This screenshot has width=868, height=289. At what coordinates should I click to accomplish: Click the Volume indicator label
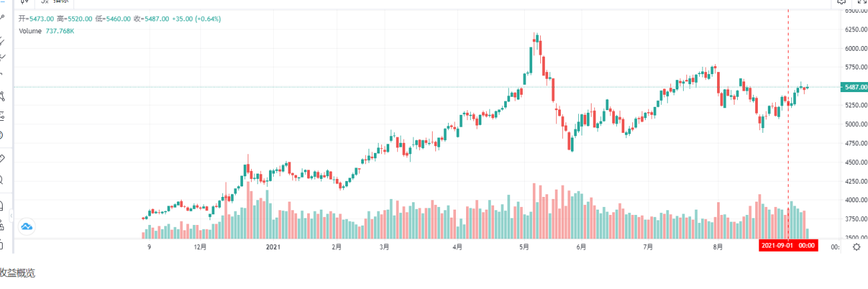(30, 31)
